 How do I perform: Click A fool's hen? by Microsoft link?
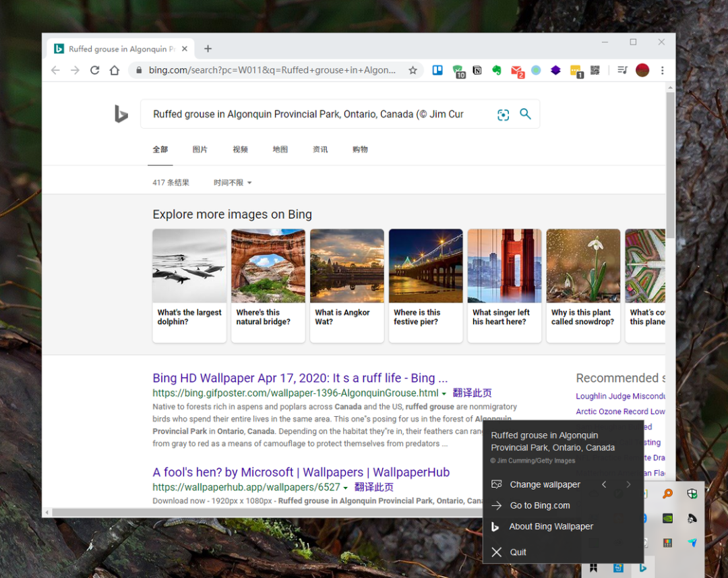point(301,472)
